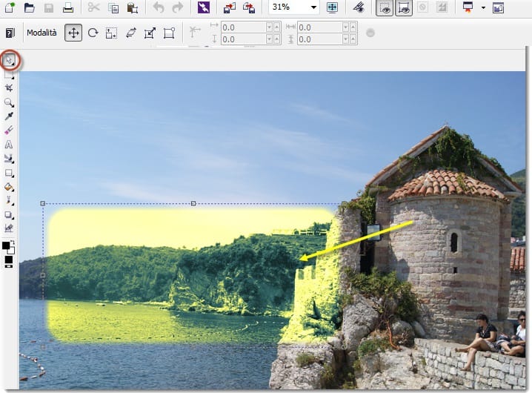Toggle the first eye marquee visibility button
532x393 pixels.
(x=385, y=8)
